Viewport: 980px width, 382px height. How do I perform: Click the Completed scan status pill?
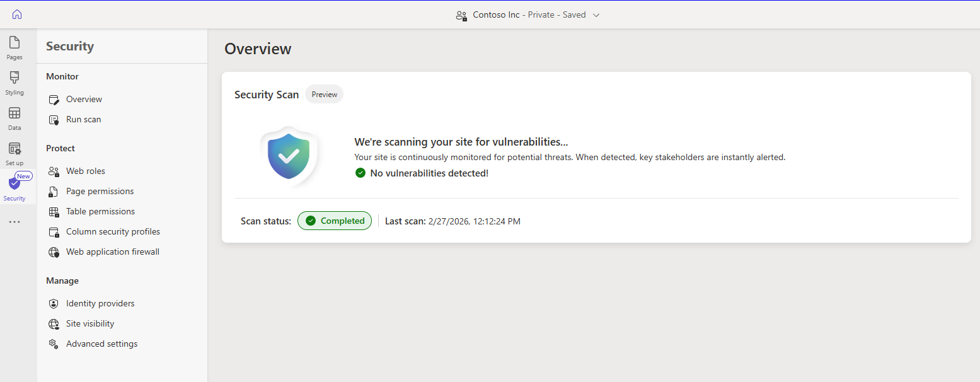[x=335, y=221]
